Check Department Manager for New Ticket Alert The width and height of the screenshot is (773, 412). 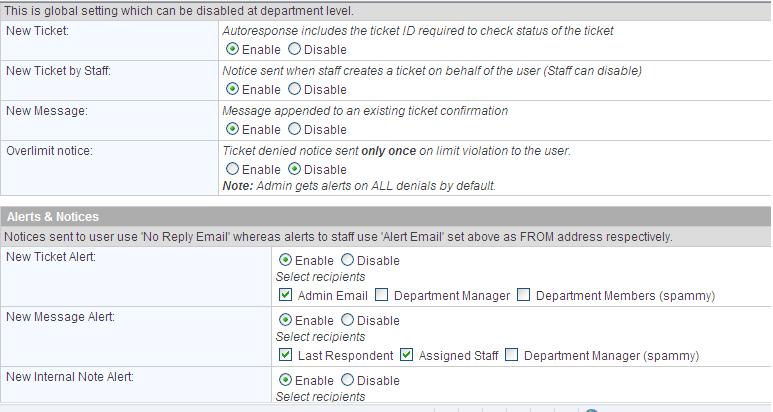tap(382, 295)
